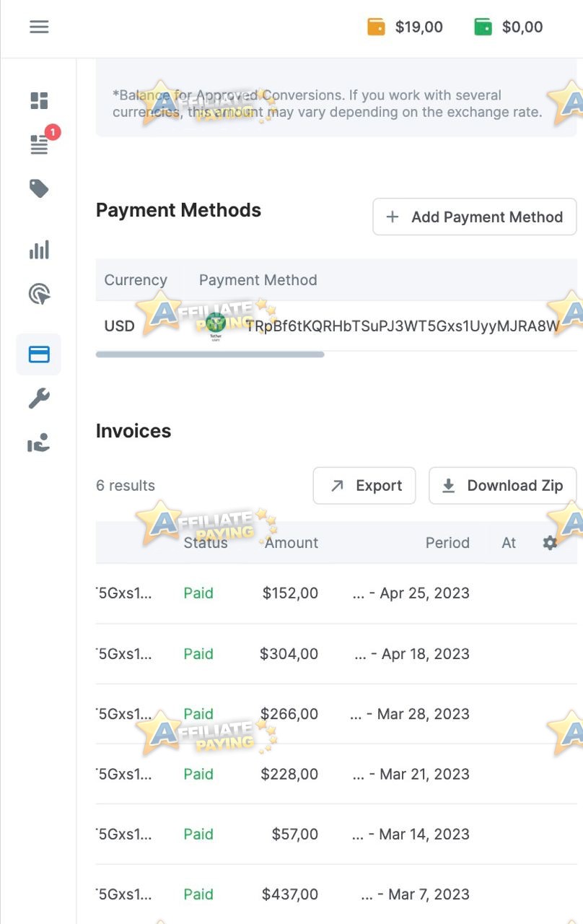Click Add Payment Method
Viewport: 583px width, 924px height.
tap(474, 217)
